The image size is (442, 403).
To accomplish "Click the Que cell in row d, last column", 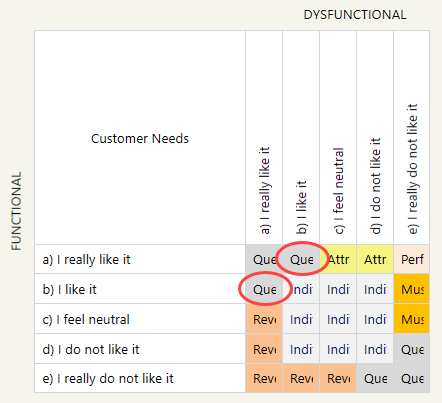I will (x=412, y=349).
